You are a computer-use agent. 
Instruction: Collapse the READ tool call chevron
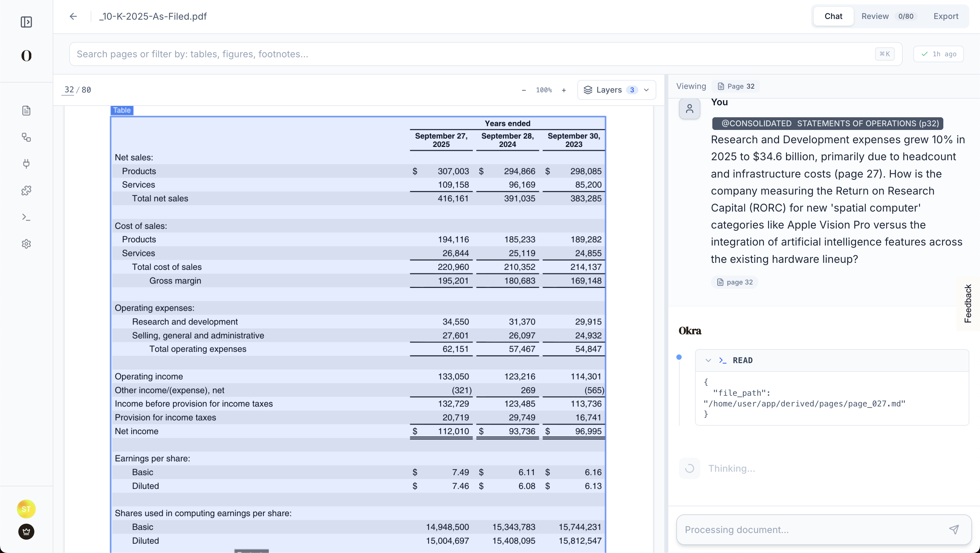708,360
